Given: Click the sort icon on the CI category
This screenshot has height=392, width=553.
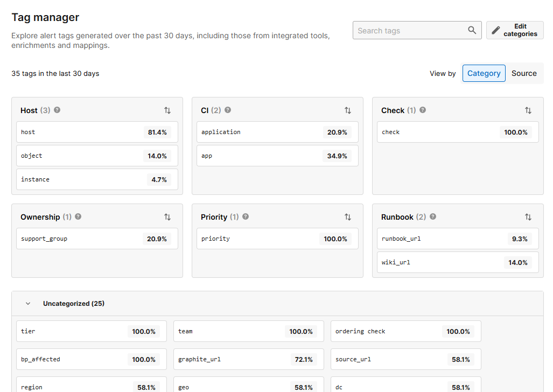Looking at the screenshot, I should click(x=348, y=110).
